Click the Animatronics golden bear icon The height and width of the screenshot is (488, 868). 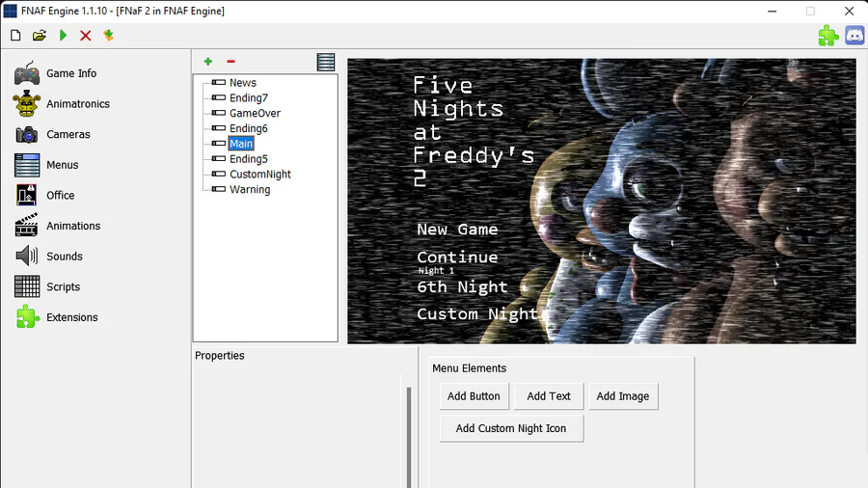27,104
